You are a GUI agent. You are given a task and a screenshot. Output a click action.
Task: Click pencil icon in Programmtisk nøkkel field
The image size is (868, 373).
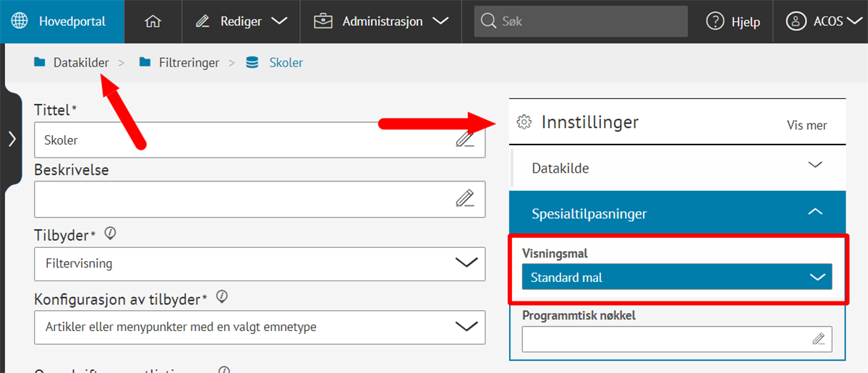[x=818, y=338]
